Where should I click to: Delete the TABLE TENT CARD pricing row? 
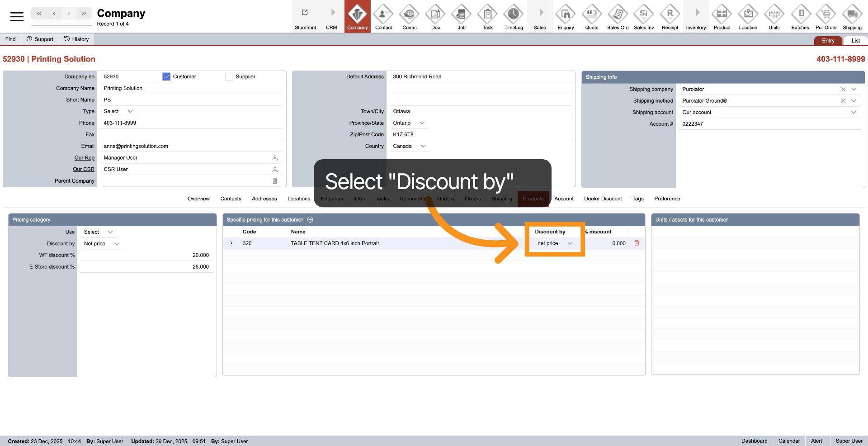pyautogui.click(x=637, y=243)
